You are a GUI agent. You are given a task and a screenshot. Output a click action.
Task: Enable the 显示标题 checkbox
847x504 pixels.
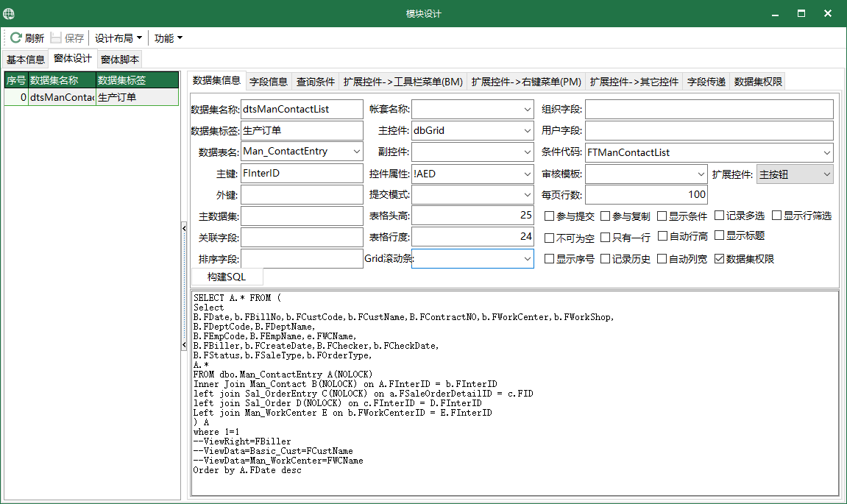point(719,235)
